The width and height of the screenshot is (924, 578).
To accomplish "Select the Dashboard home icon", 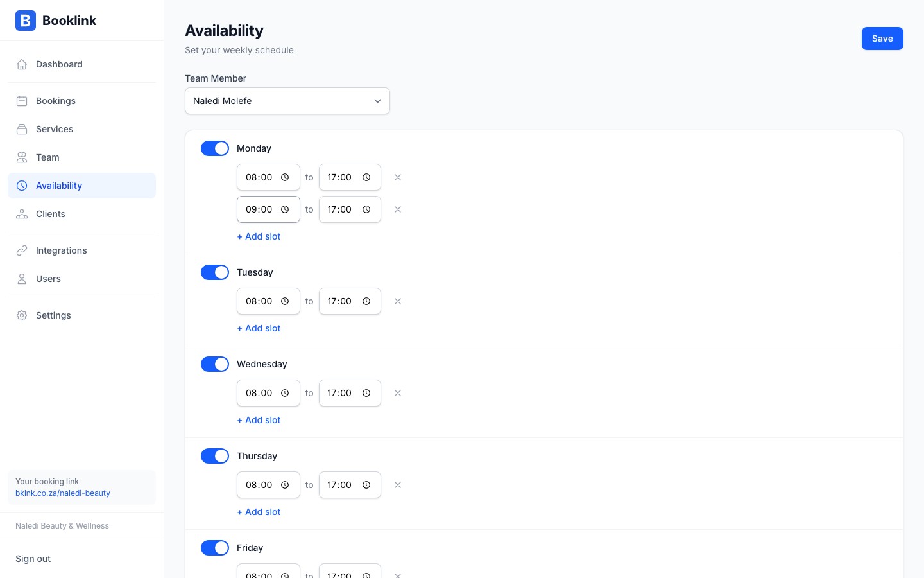I will point(22,64).
